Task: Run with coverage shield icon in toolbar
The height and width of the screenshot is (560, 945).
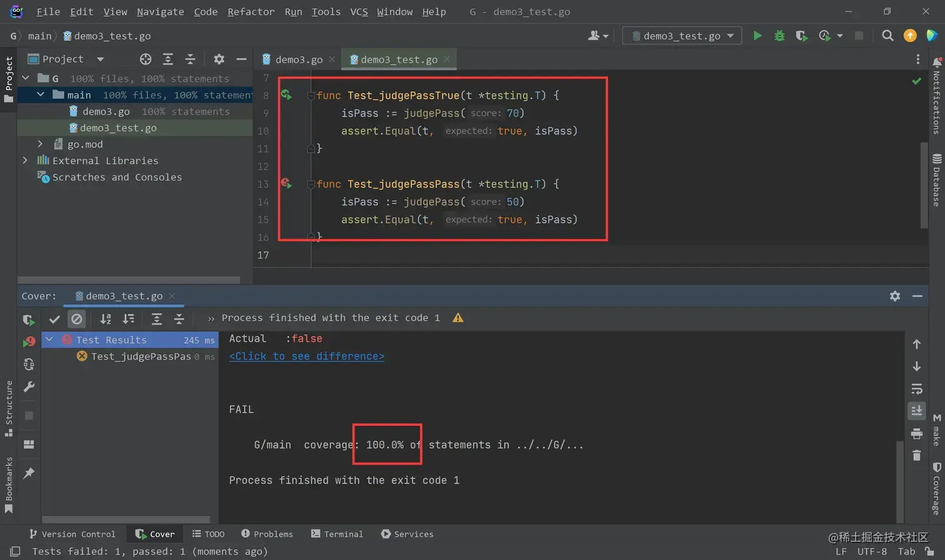Action: point(801,36)
